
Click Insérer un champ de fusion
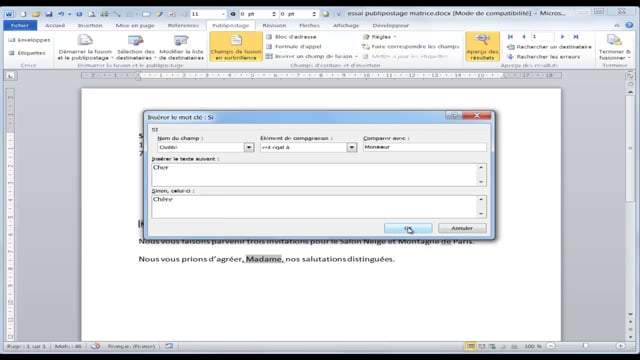point(311,56)
